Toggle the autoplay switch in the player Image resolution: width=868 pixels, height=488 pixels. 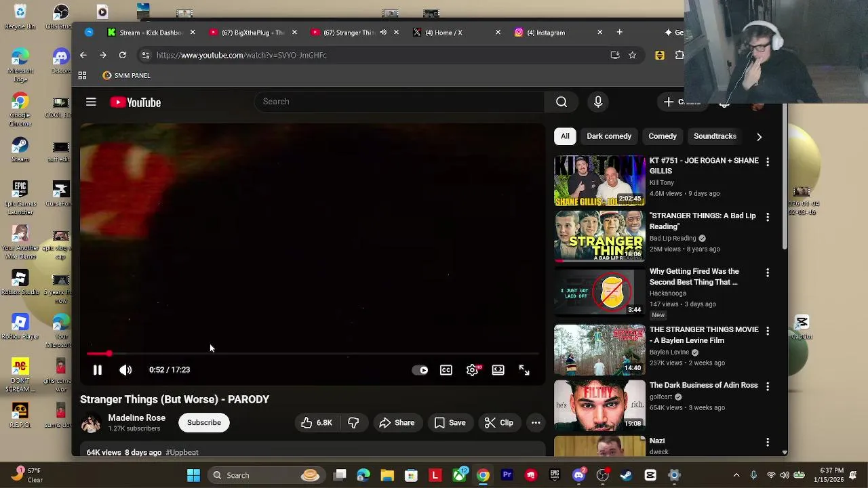[420, 370]
